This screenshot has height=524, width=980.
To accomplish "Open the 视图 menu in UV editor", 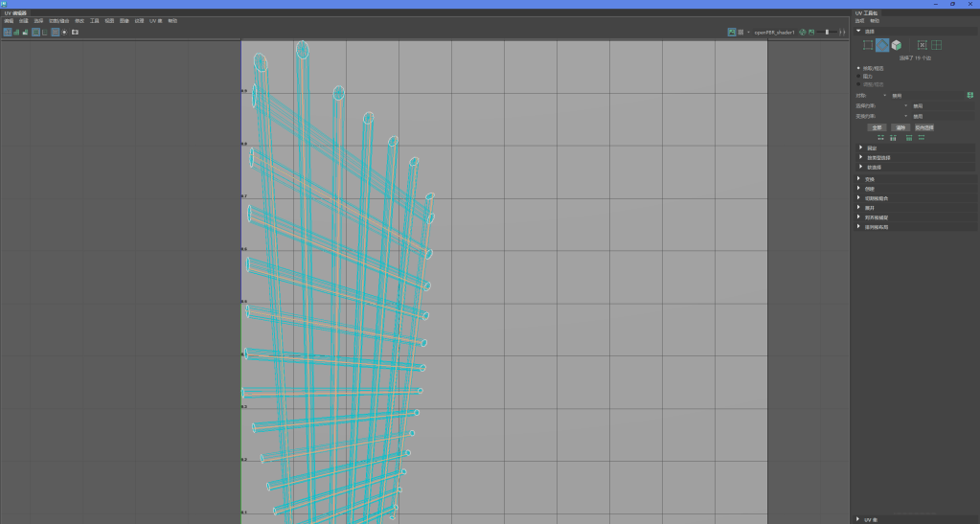I will [108, 20].
